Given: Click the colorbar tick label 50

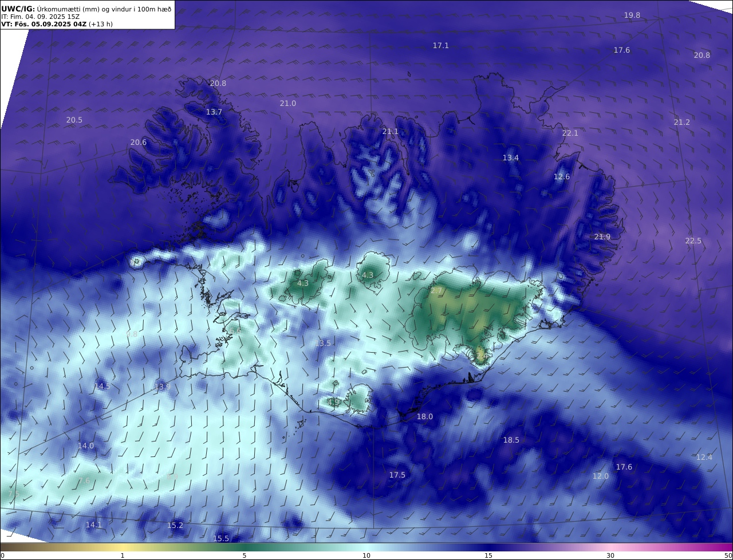Looking at the screenshot, I should [x=728, y=555].
